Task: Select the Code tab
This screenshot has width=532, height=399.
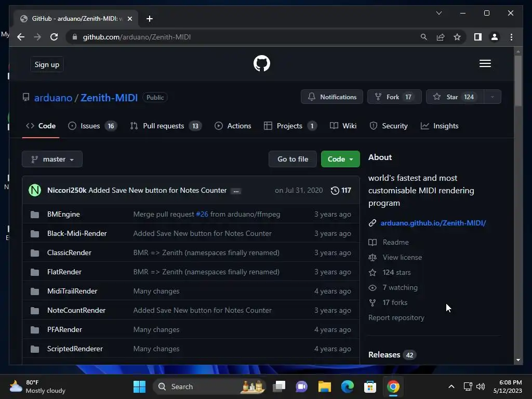Action: 41,126
